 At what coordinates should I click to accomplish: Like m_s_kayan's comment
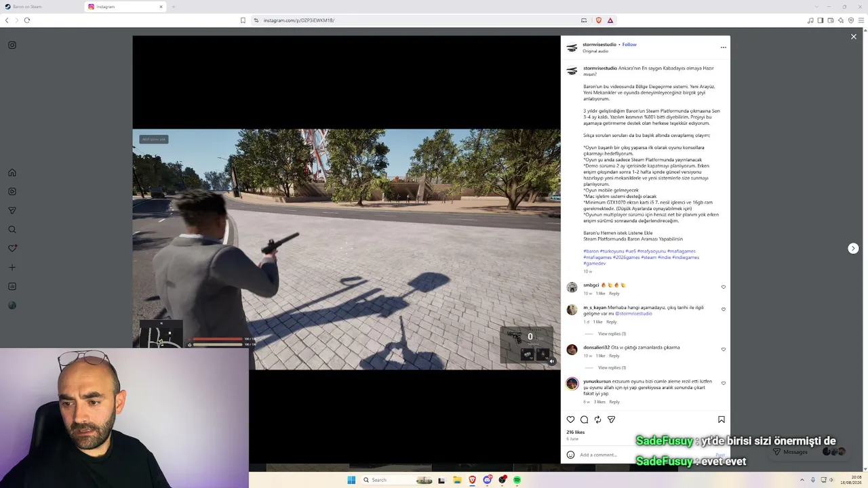pyautogui.click(x=723, y=309)
